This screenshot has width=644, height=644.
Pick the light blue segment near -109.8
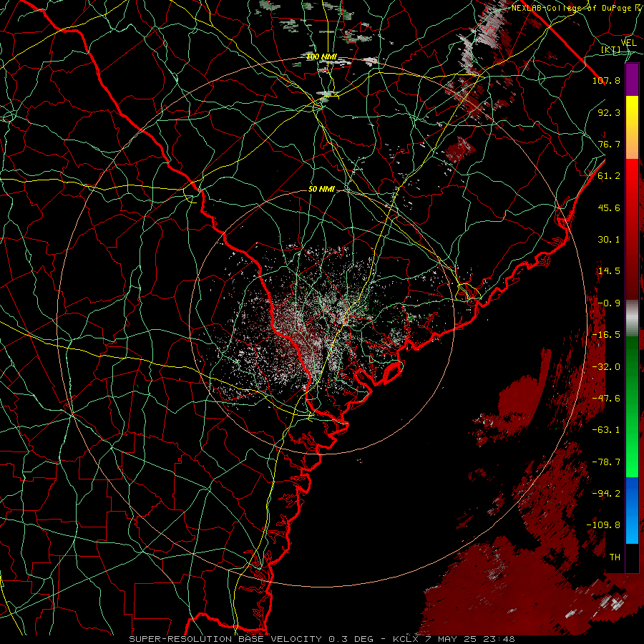[x=632, y=527]
